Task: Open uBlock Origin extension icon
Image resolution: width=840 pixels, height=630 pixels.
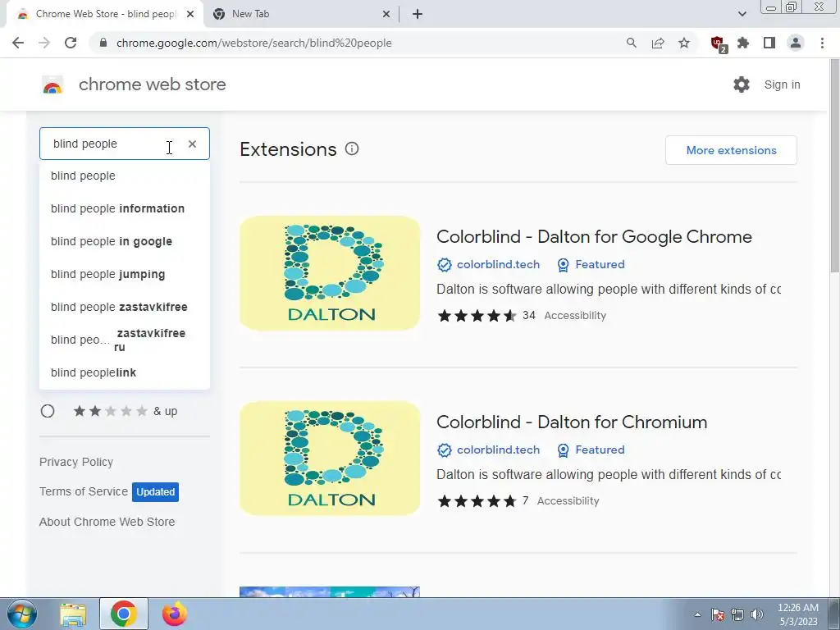Action: tap(717, 43)
